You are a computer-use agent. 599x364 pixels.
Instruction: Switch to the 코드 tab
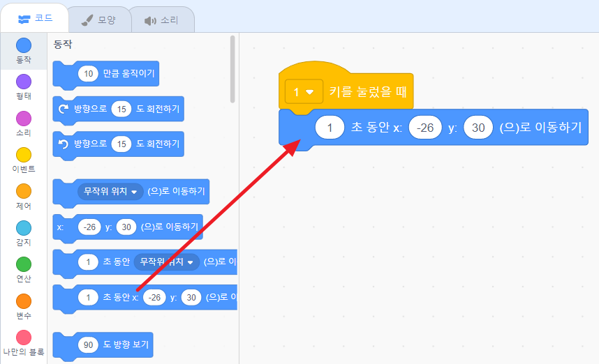coord(35,18)
